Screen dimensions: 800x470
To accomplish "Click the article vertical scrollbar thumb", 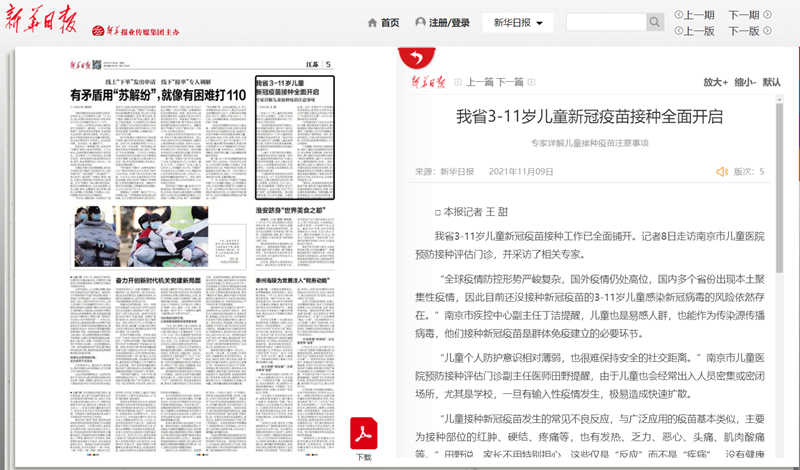I will coord(779,188).
